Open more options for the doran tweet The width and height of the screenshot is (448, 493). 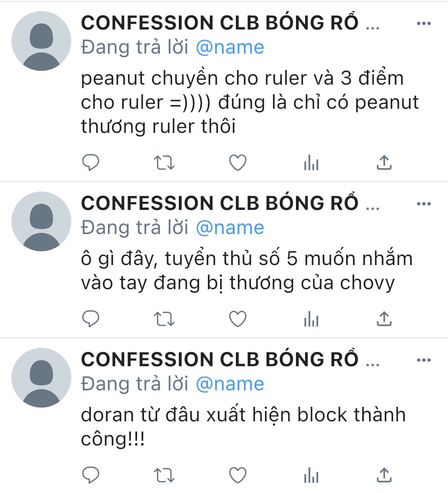pos(423,360)
